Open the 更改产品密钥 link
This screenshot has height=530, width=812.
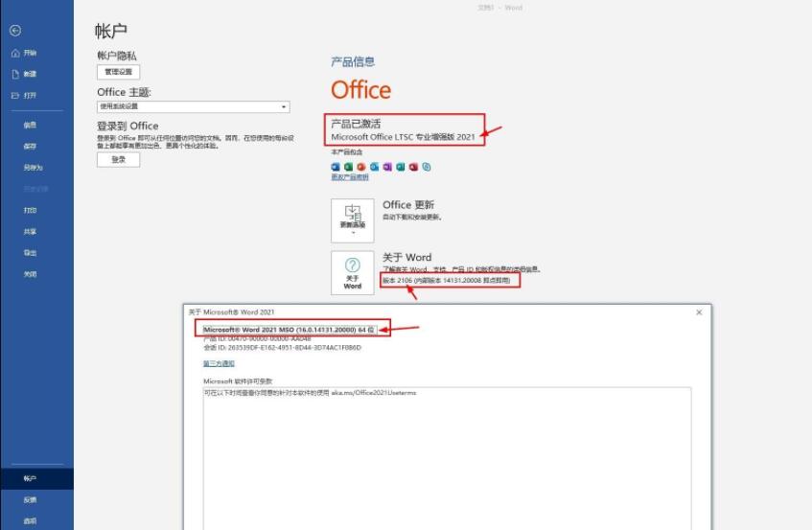[x=350, y=177]
